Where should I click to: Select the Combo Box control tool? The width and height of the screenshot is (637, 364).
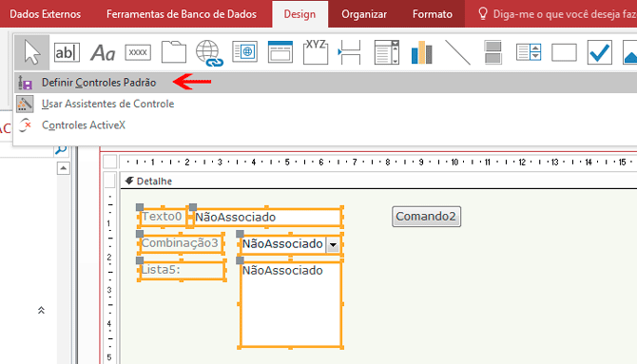386,52
